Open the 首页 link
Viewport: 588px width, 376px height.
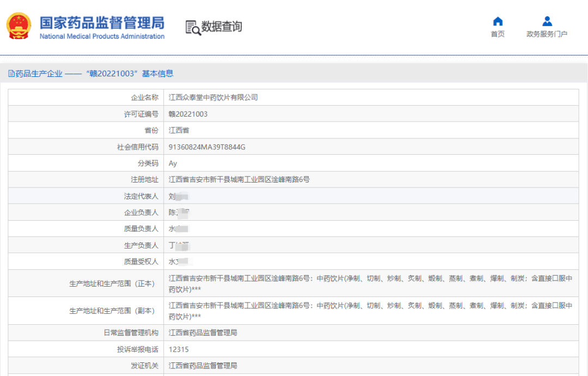point(498,34)
